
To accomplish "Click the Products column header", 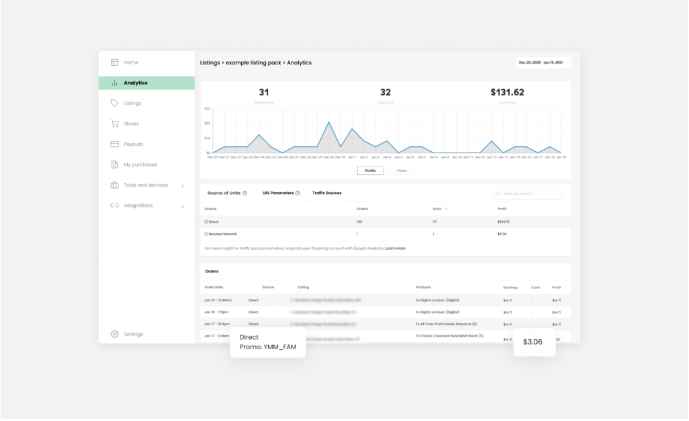I will pyautogui.click(x=423, y=287).
